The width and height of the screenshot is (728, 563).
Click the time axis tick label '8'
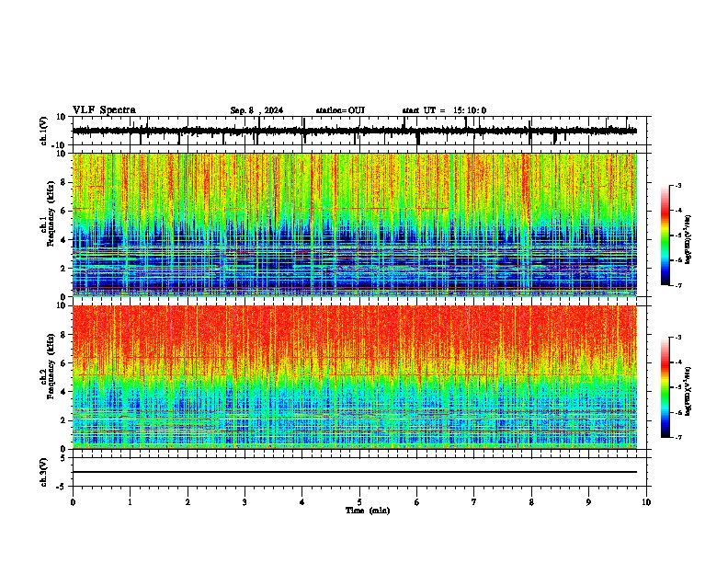pos(531,502)
